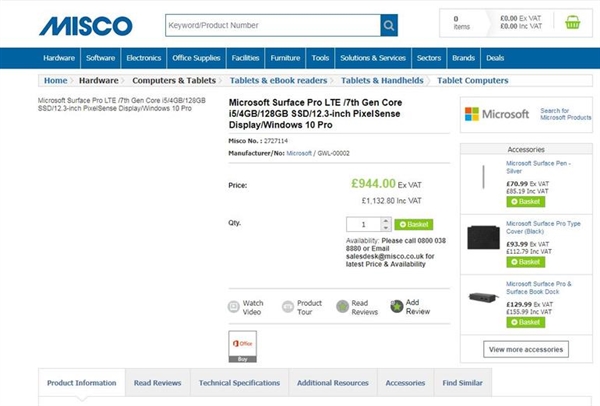Image resolution: width=600 pixels, height=406 pixels.
Task: Click the Office Buy badge
Action: [x=243, y=346]
